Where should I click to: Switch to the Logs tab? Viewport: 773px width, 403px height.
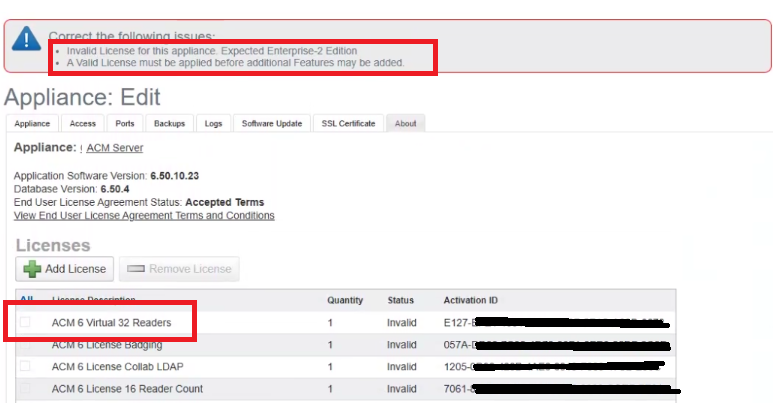(213, 124)
